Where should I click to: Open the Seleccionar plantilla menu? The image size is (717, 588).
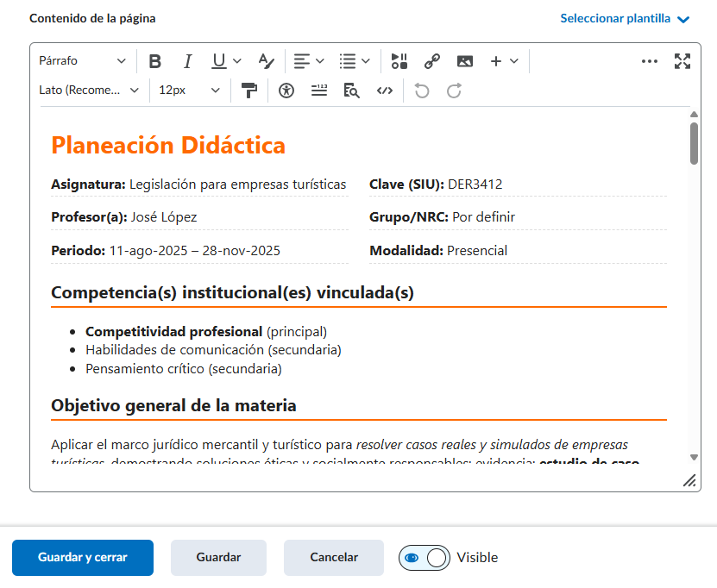pos(625,18)
